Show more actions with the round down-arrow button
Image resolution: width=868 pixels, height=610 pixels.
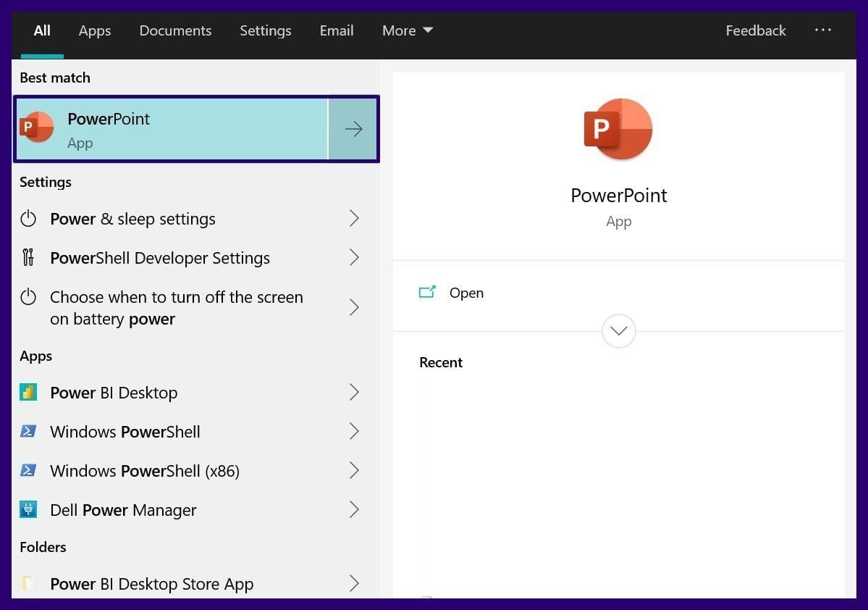click(x=618, y=331)
